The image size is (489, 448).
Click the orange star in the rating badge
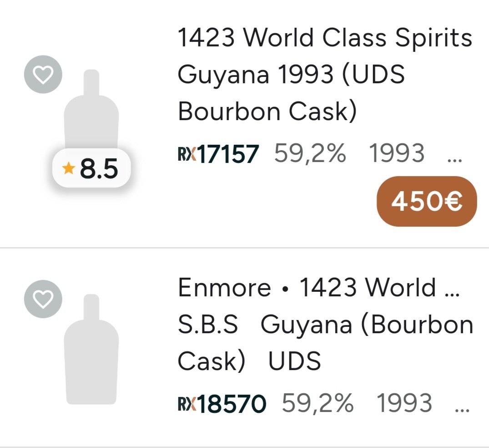tap(69, 169)
